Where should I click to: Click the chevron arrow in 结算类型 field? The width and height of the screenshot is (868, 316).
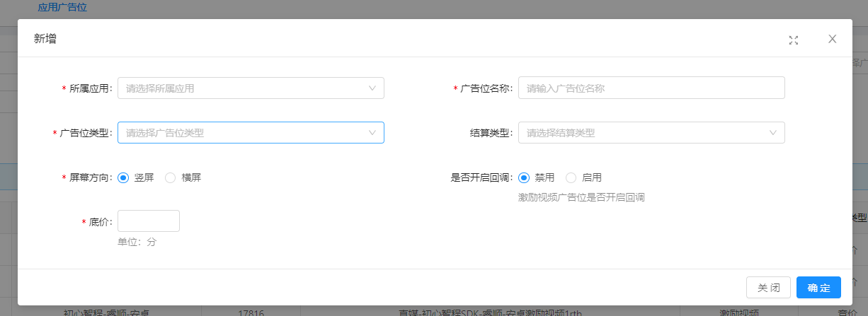click(x=773, y=132)
